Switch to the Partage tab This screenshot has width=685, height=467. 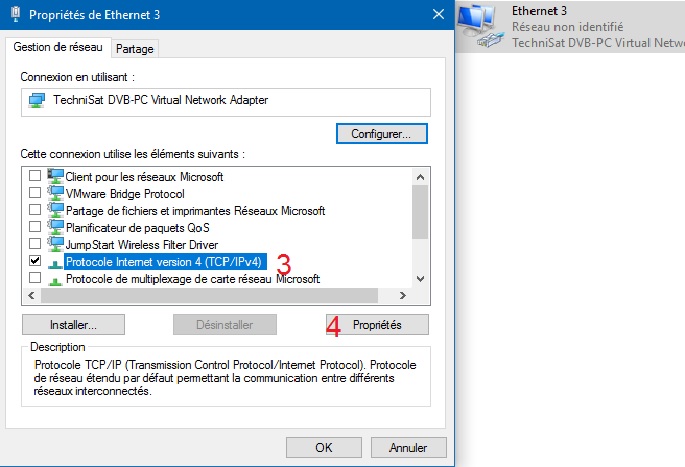pyautogui.click(x=135, y=49)
